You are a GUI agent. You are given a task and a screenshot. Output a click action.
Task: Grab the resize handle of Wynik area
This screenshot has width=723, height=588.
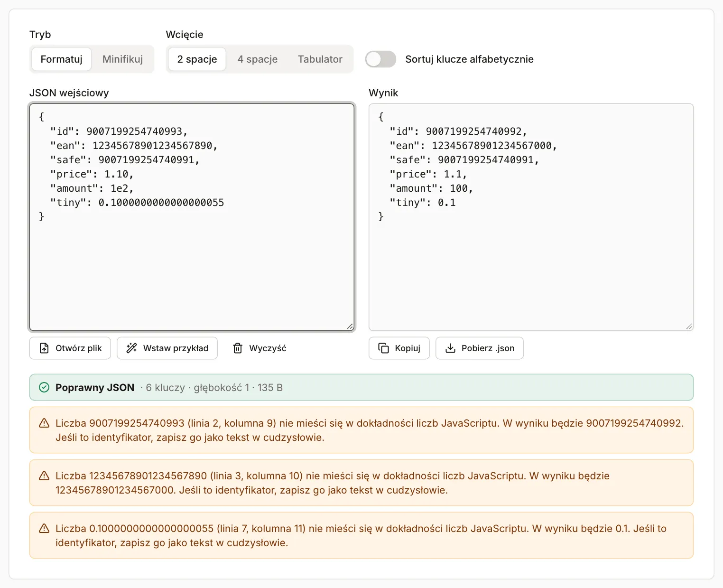[x=689, y=327]
